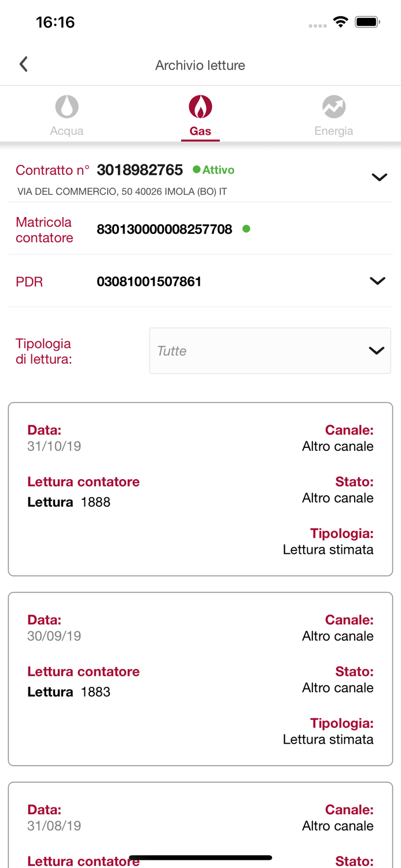Tap the green dot beside meter number
401x868 pixels.
tap(247, 229)
